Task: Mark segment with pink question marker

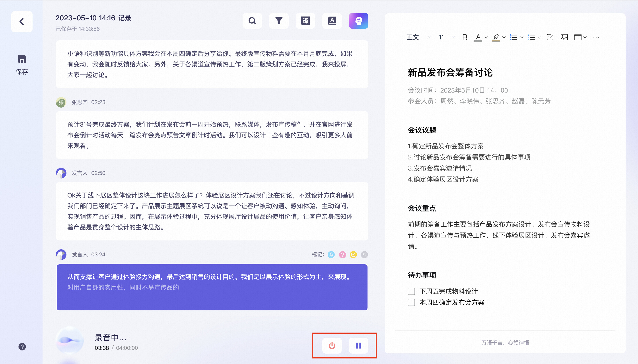Action: coord(342,254)
